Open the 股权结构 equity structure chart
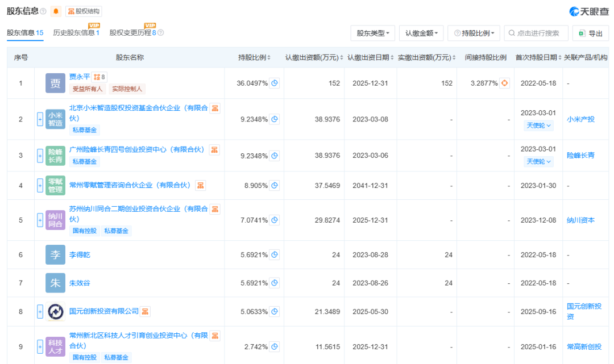614x364 pixels. [x=84, y=11]
